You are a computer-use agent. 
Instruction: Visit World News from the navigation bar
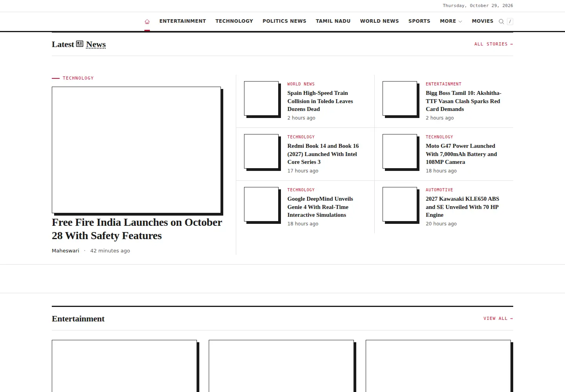point(379,21)
